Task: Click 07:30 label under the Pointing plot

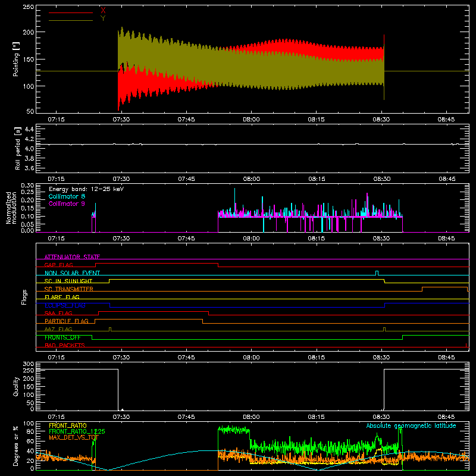Action: point(121,120)
